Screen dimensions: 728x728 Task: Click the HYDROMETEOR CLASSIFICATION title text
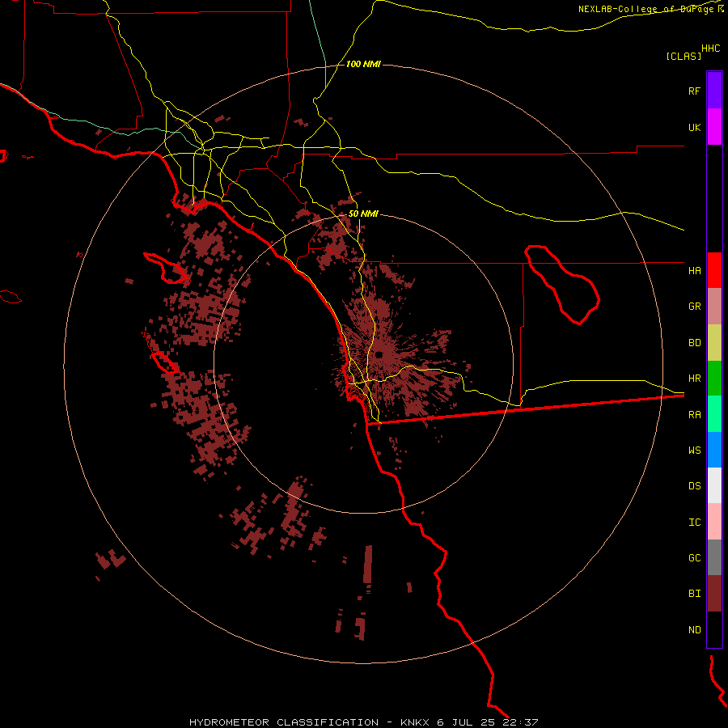(x=284, y=722)
